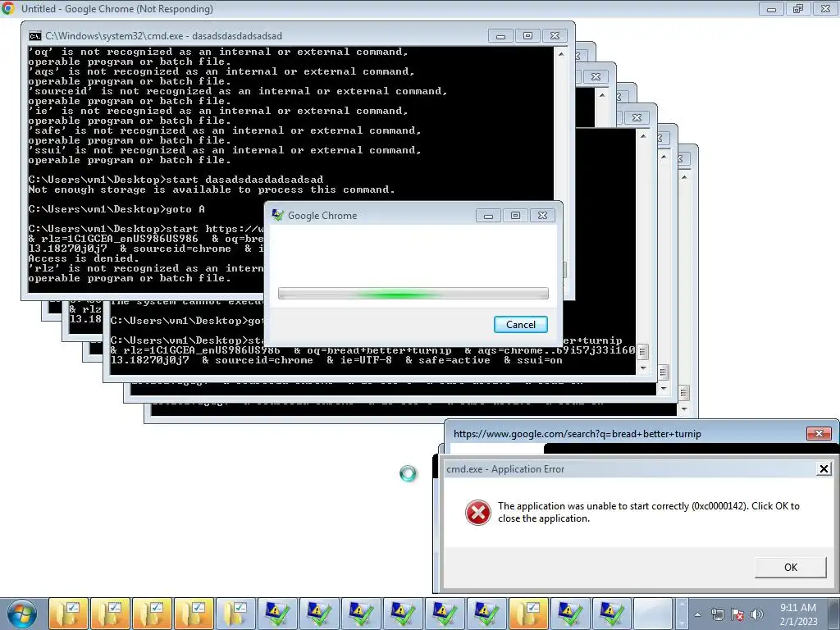Select the folder taskbar button between shield icons
The image size is (840, 630).
(x=528, y=614)
